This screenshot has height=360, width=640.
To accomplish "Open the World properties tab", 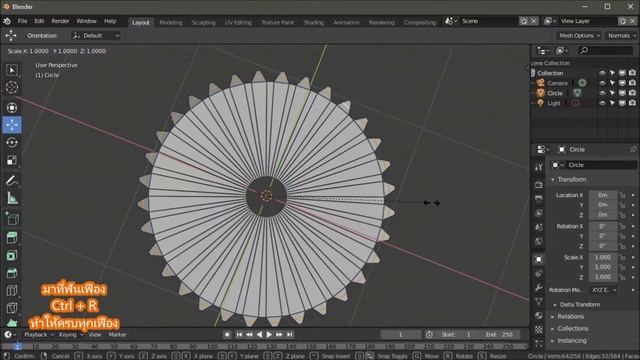I will tap(539, 241).
